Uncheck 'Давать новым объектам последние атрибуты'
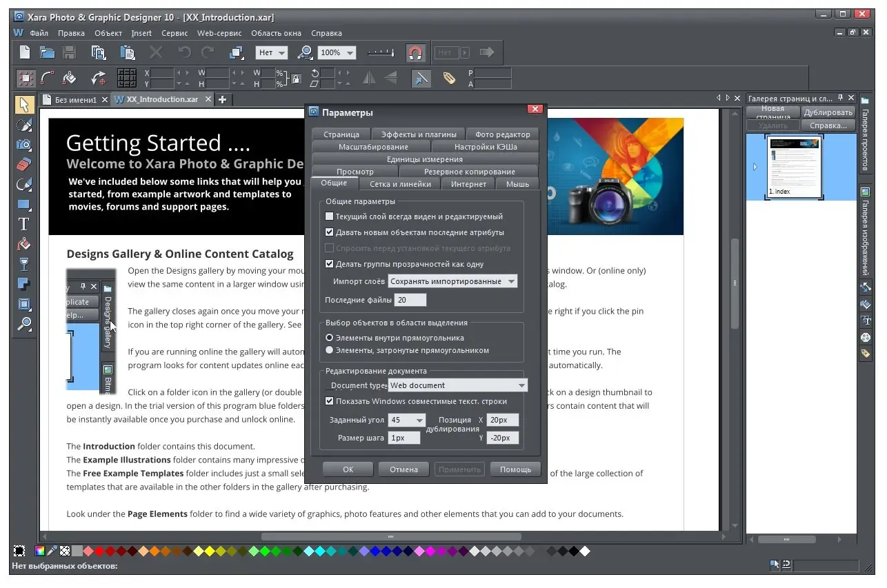 point(330,232)
